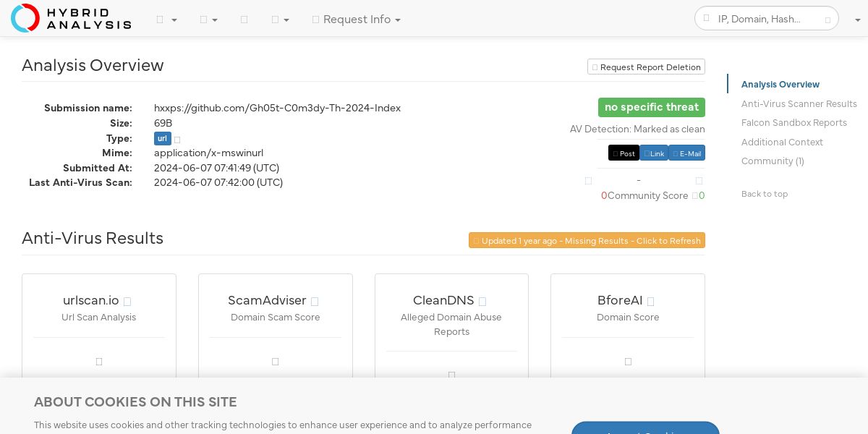Click the Analysis Overview page heading
This screenshot has height=434, width=868.
[93, 65]
